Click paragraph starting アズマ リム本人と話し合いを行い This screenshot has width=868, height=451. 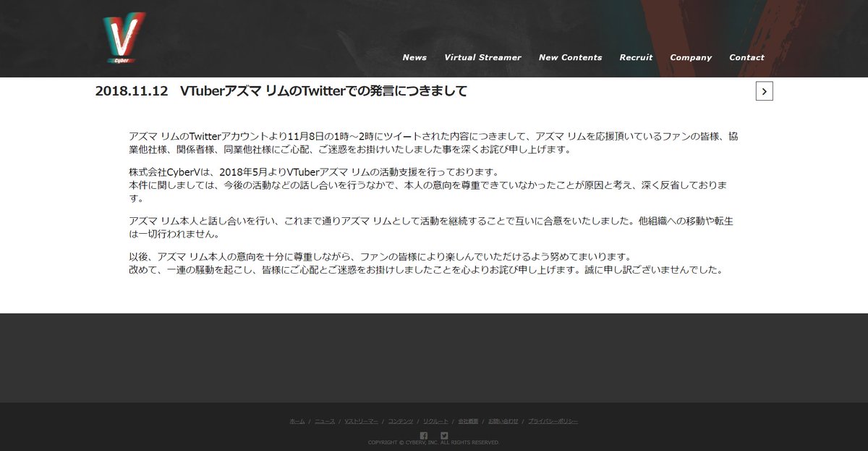tap(431, 227)
